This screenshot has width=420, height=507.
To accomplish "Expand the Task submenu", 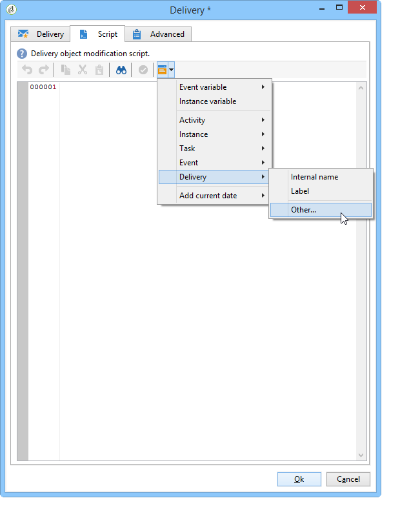I will pyautogui.click(x=214, y=149).
